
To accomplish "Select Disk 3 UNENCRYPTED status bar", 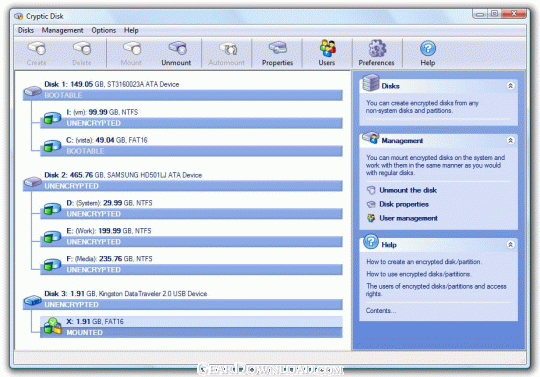I will [x=183, y=305].
